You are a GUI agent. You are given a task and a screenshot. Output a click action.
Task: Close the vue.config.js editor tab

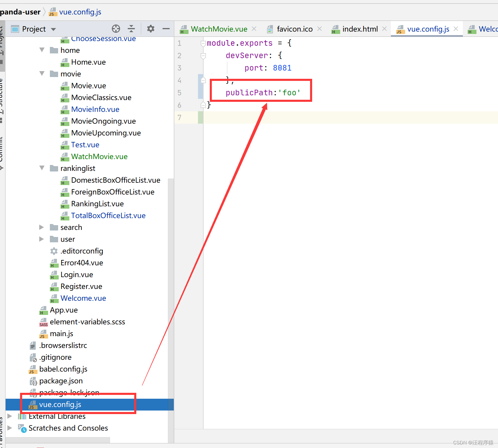456,29
